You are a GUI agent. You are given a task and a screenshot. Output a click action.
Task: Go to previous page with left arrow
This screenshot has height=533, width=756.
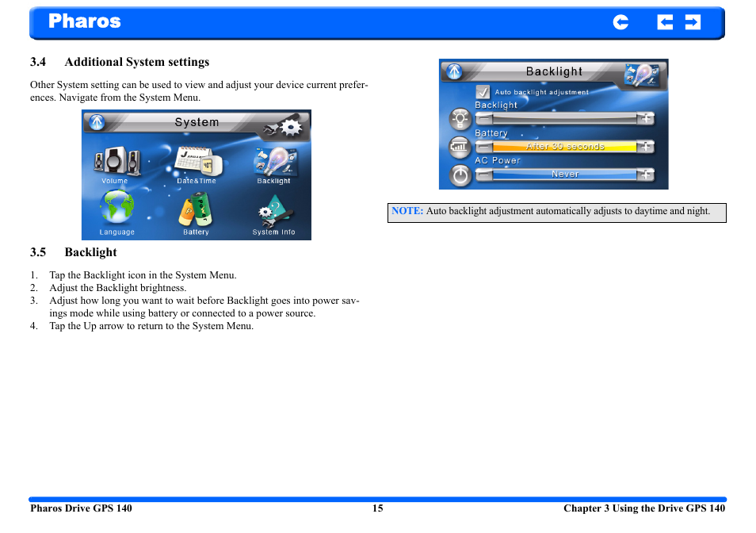tap(665, 22)
